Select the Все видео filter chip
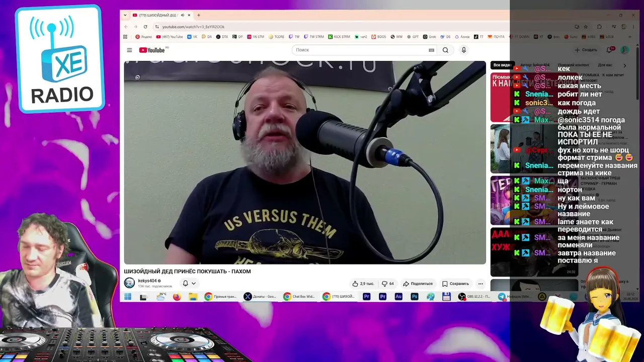 (x=502, y=65)
